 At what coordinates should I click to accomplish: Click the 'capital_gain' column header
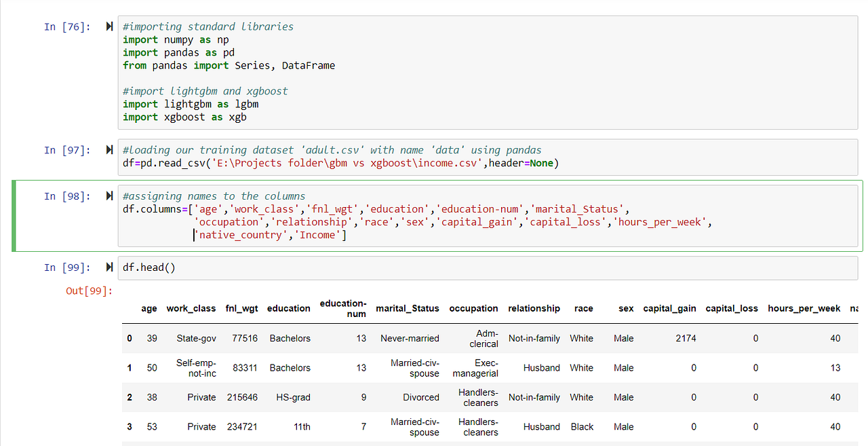(x=669, y=308)
